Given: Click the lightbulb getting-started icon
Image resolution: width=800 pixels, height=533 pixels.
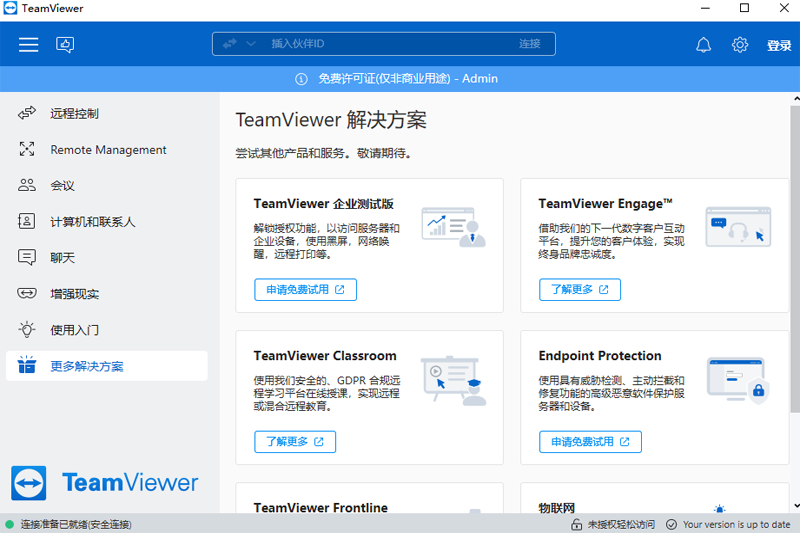Looking at the screenshot, I should click(x=27, y=329).
